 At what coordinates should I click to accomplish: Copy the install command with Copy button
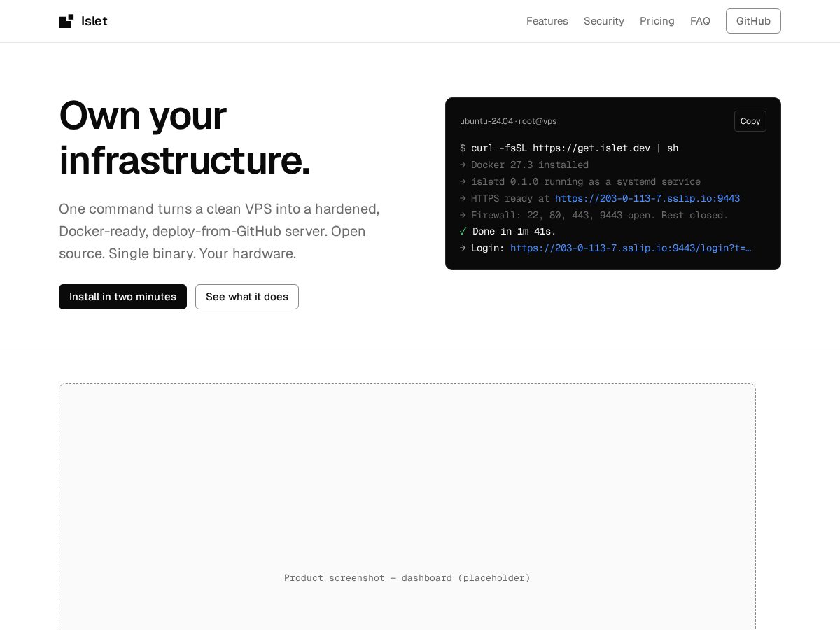pos(750,121)
